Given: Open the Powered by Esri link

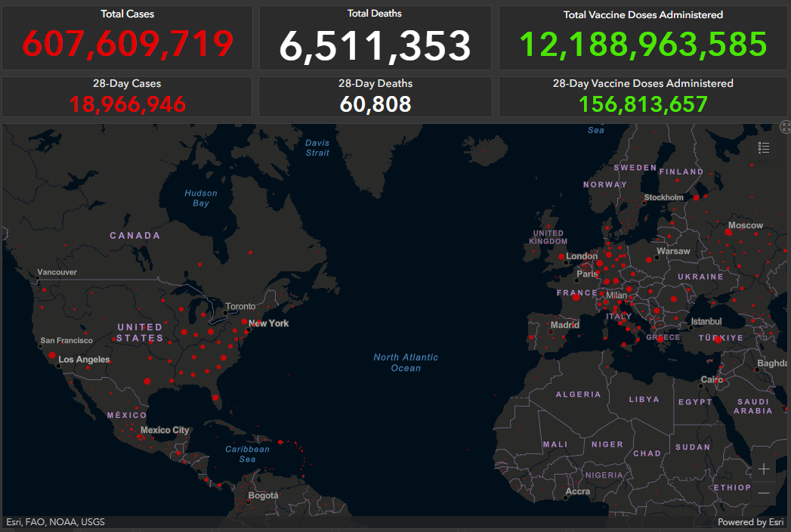Looking at the screenshot, I should click(x=750, y=522).
